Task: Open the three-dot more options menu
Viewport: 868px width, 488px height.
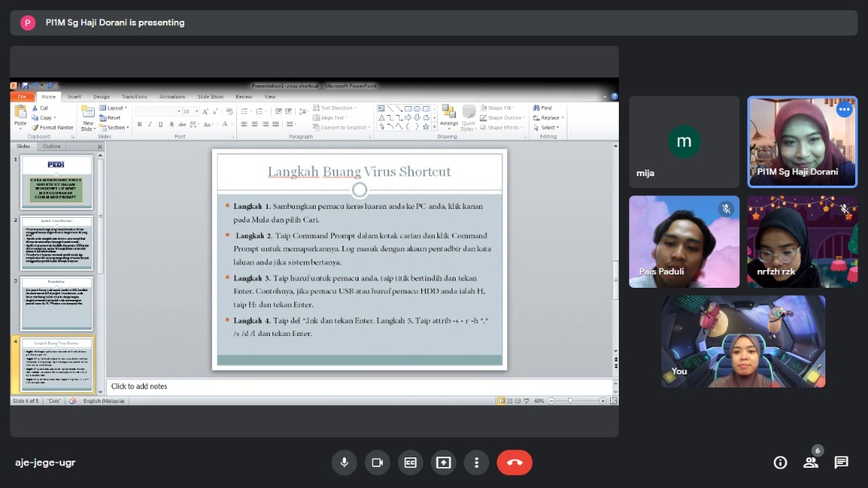Action: tap(477, 462)
